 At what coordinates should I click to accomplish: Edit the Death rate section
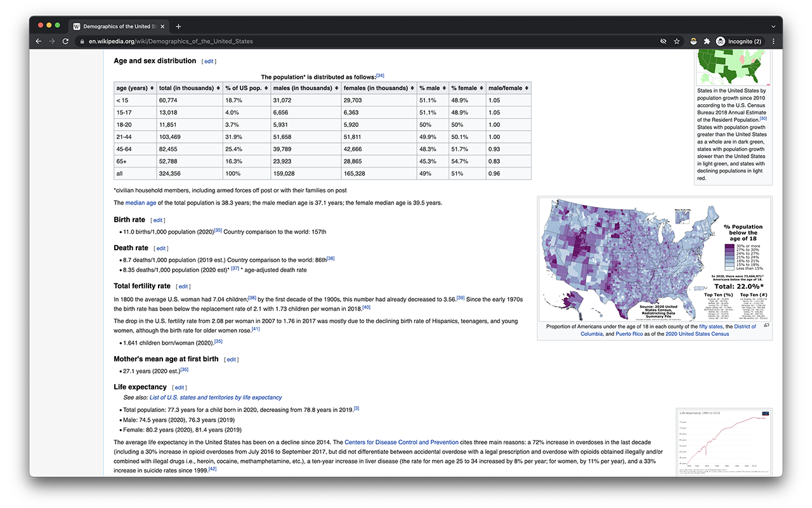click(x=161, y=248)
